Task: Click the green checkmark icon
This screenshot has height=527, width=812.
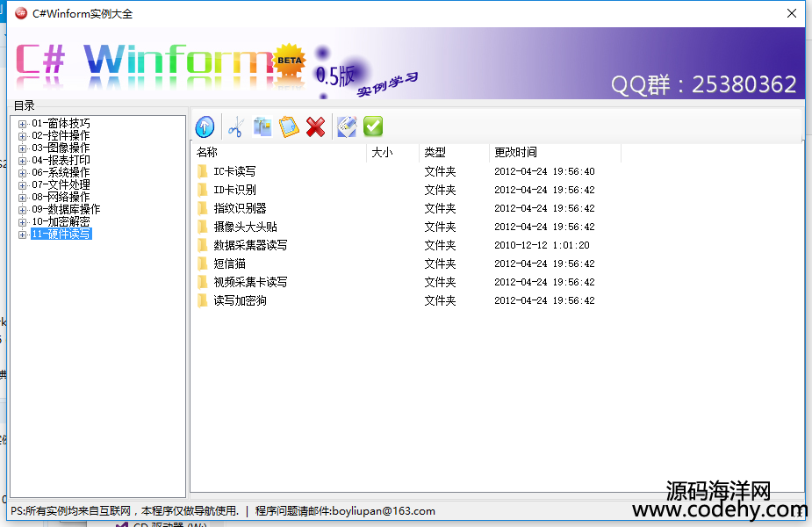Action: click(x=373, y=127)
